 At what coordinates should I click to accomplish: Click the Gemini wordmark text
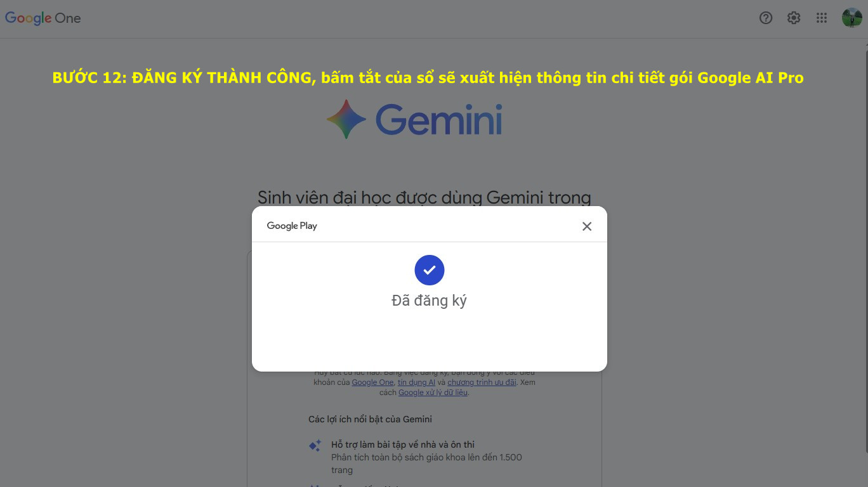pos(439,120)
